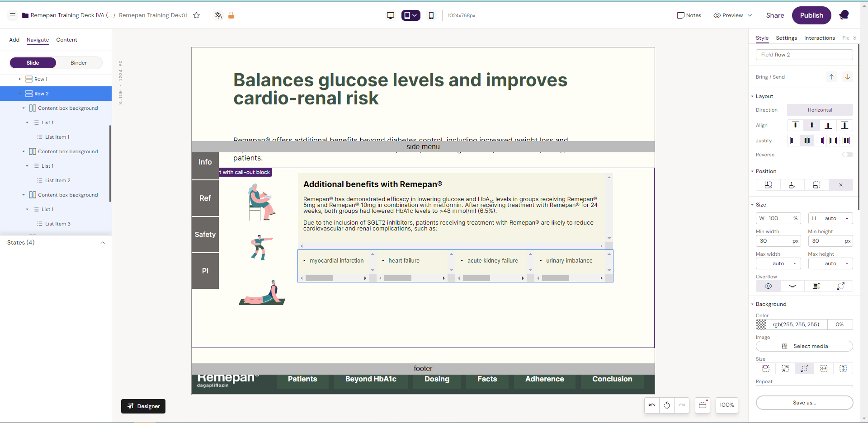Open the Content tab
This screenshot has height=423, width=868.
click(x=66, y=40)
